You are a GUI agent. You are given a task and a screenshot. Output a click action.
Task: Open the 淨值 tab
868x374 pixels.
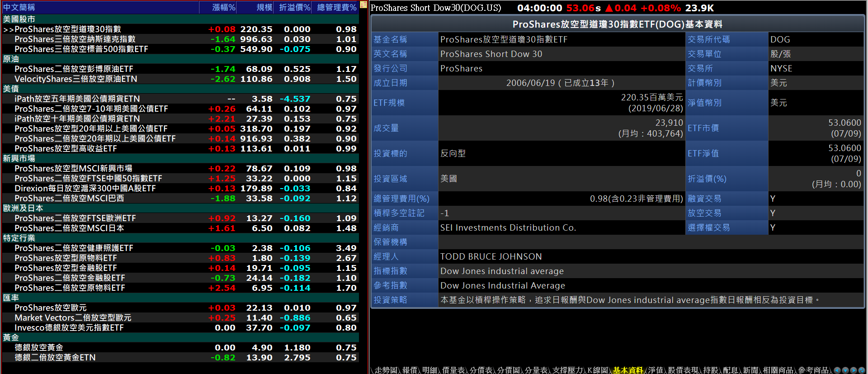tap(655, 370)
